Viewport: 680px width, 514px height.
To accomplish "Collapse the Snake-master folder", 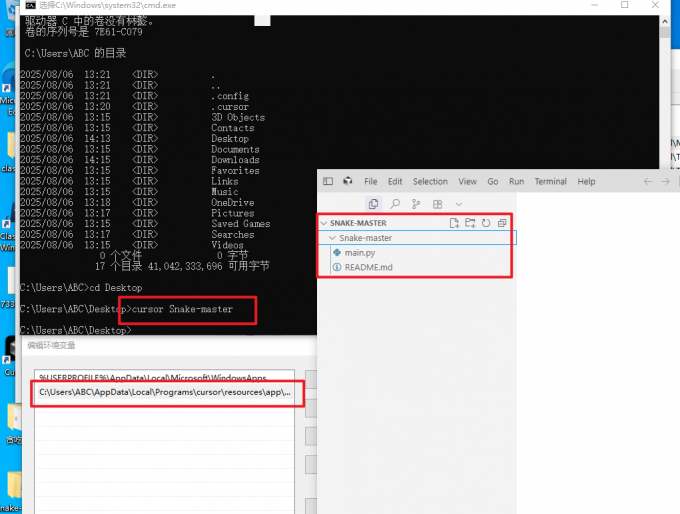I will tap(333, 238).
